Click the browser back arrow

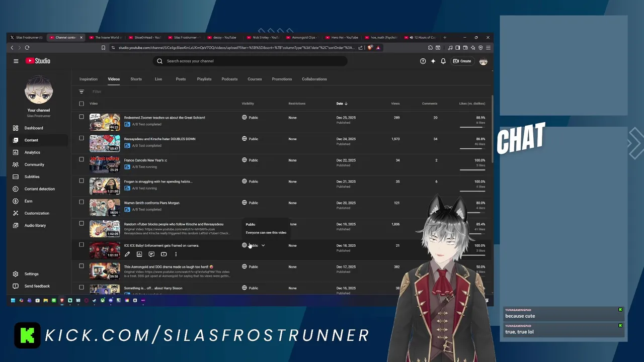[x=12, y=48]
